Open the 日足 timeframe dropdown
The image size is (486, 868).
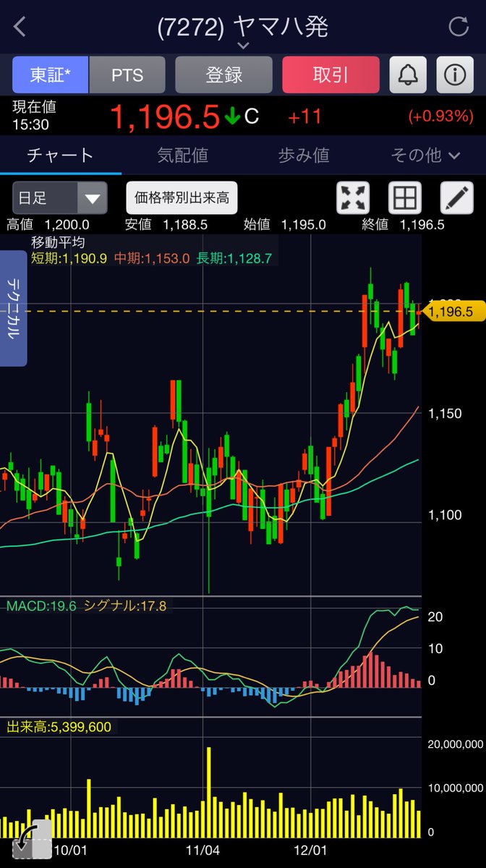coord(60,197)
